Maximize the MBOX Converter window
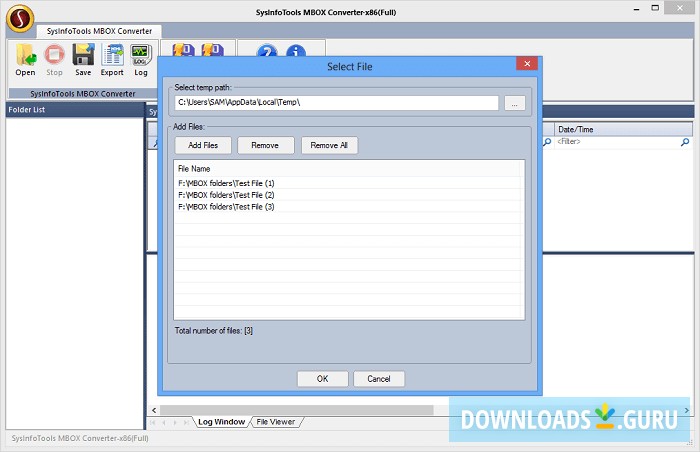The width and height of the screenshot is (700, 452). pyautogui.click(x=655, y=8)
